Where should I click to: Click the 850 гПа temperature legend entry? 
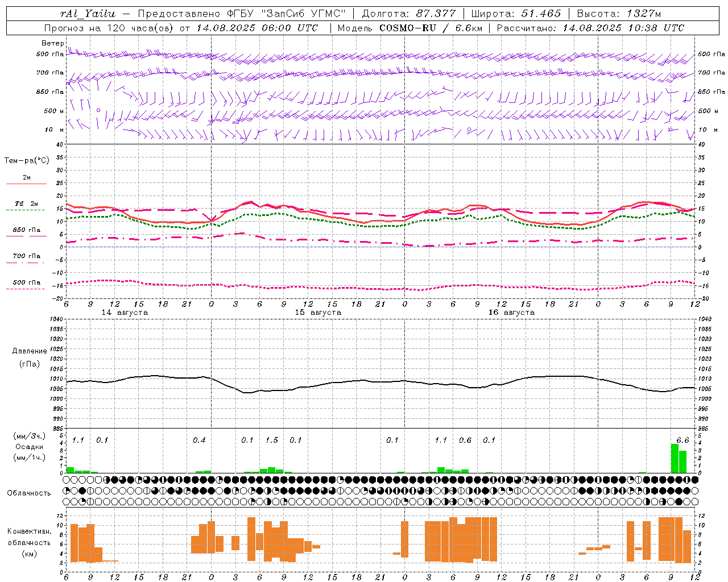coord(27,230)
